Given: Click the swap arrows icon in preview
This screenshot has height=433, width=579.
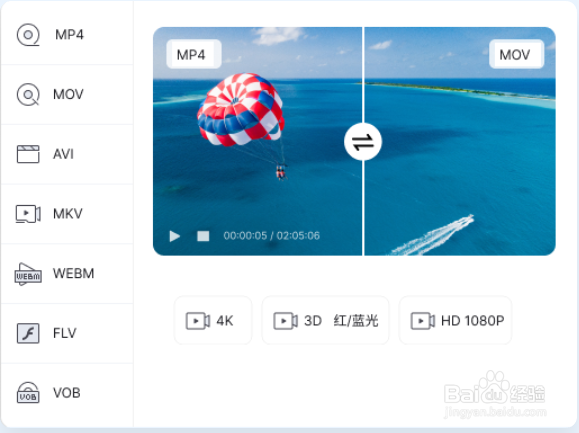Looking at the screenshot, I should pyautogui.click(x=363, y=142).
